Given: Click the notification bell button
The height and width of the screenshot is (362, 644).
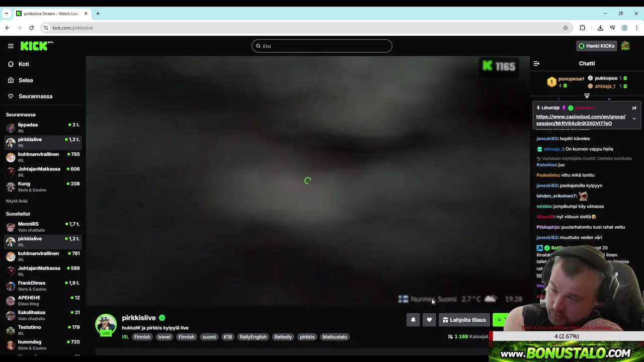Looking at the screenshot, I should 413,320.
